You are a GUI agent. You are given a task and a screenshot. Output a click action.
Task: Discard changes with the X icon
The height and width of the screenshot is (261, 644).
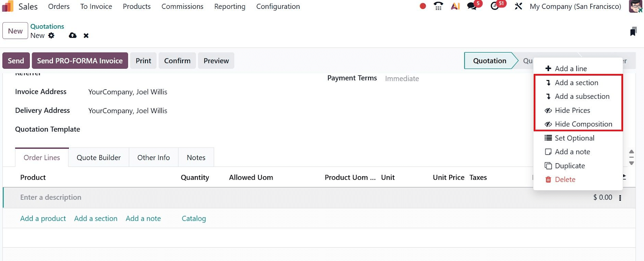(86, 35)
